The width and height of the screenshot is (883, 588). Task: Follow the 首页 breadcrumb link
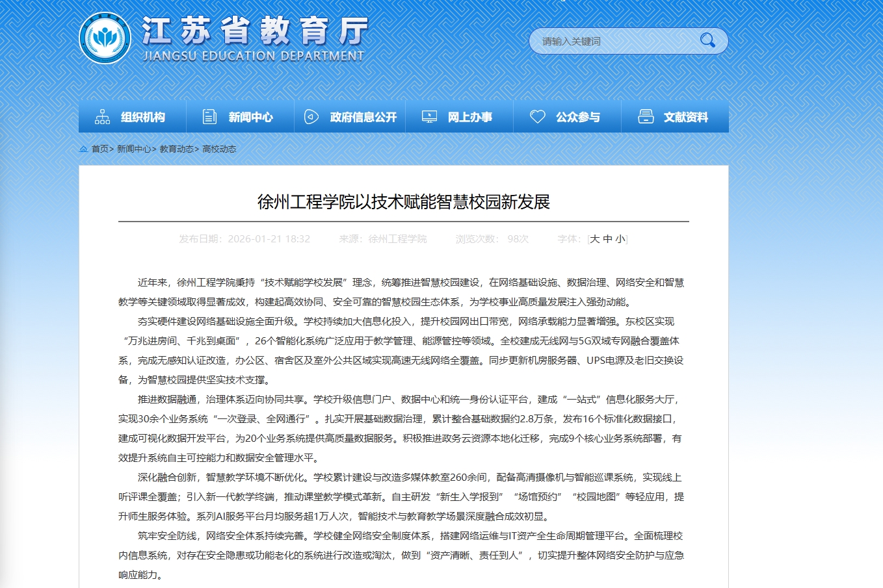point(99,149)
